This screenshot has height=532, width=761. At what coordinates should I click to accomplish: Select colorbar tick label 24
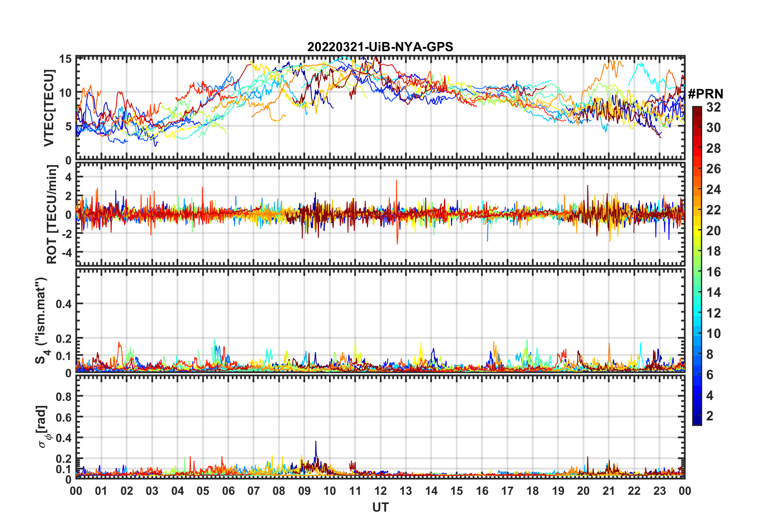(x=713, y=189)
